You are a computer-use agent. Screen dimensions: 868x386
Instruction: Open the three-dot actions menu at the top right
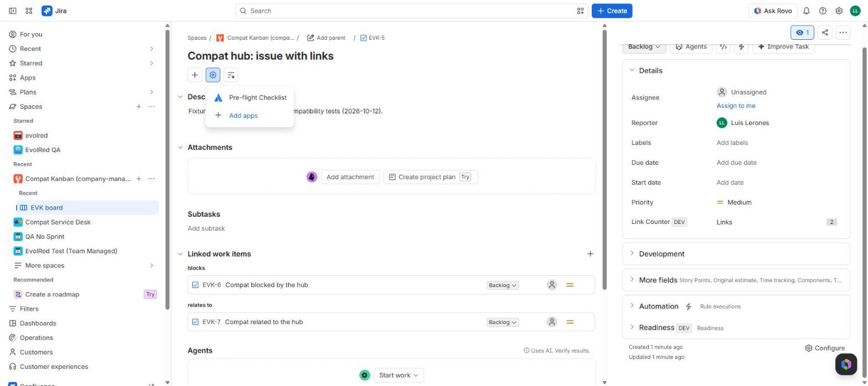coord(843,33)
